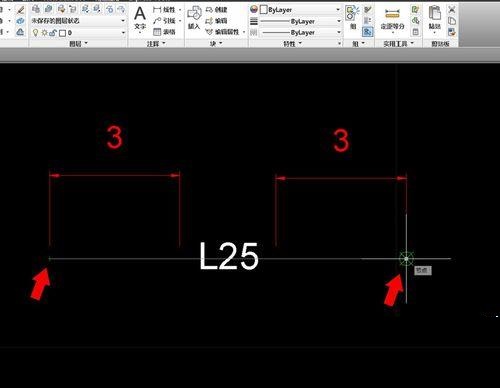Click the object color wheel swatch
500x388 pixels.
254,10
